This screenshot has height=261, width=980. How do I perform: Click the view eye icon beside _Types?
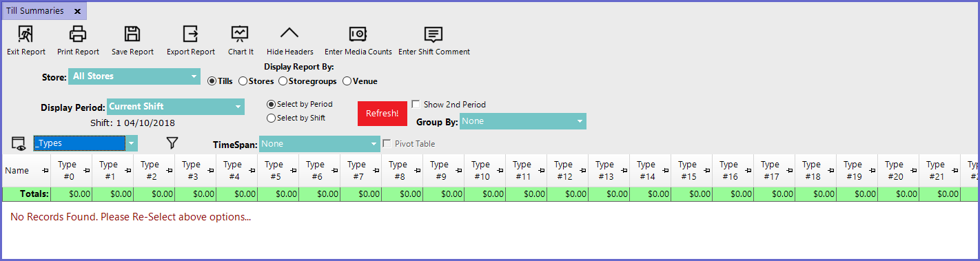pos(19,143)
